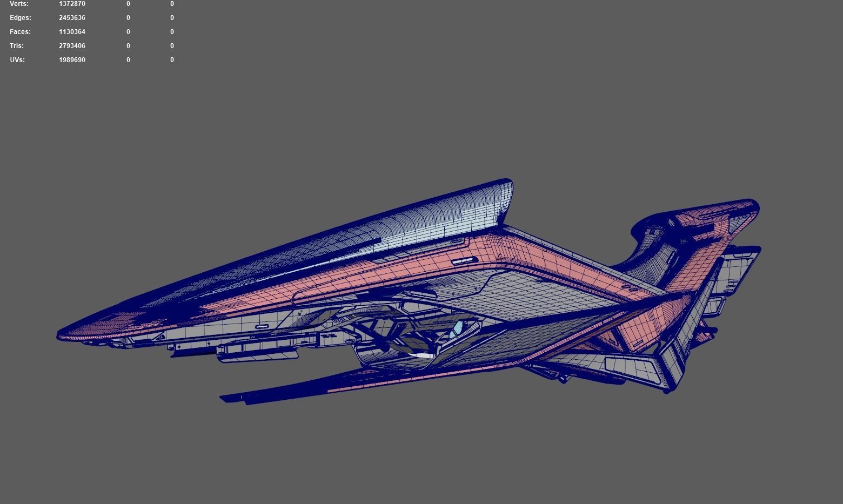
Task: Click the spaceship wireframe model in viewport
Action: pos(409,292)
